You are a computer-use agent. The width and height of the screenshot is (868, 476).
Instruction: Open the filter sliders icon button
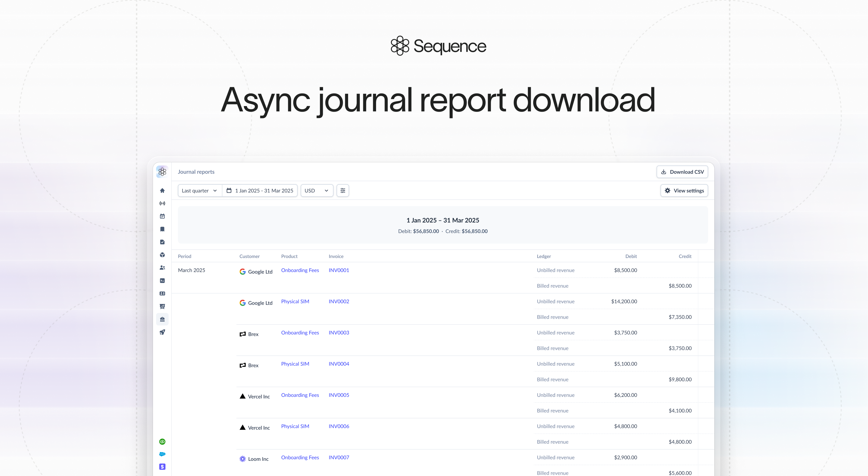343,191
